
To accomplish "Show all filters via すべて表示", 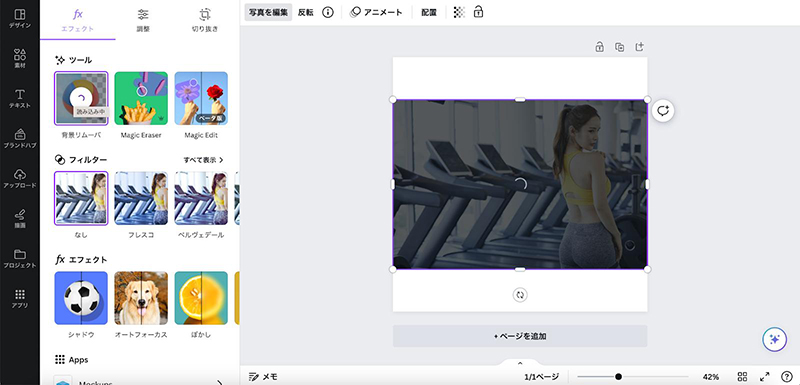I will point(204,160).
